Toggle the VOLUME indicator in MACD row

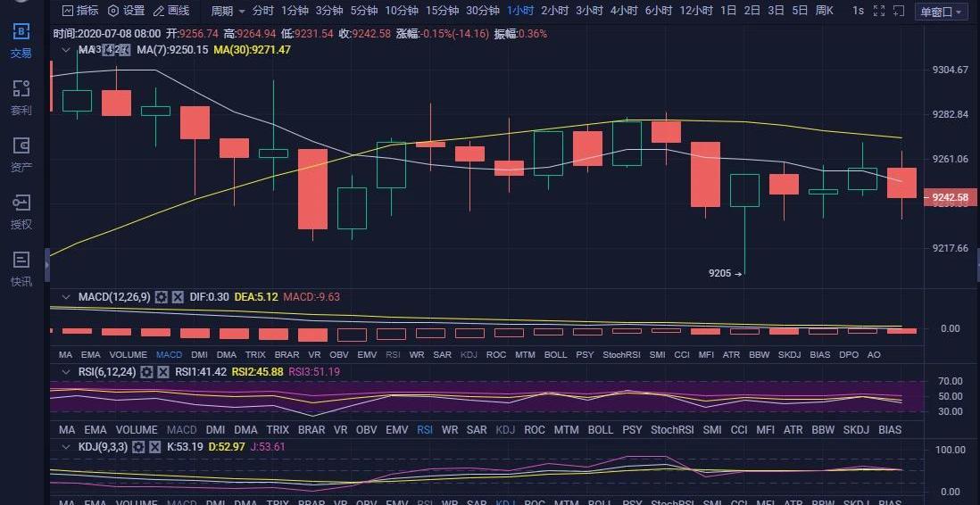tap(112, 355)
